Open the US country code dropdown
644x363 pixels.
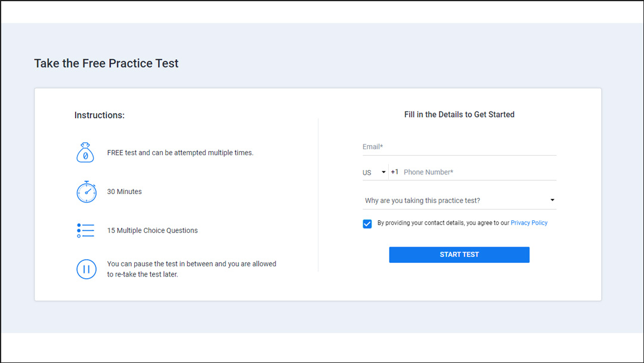coord(374,173)
